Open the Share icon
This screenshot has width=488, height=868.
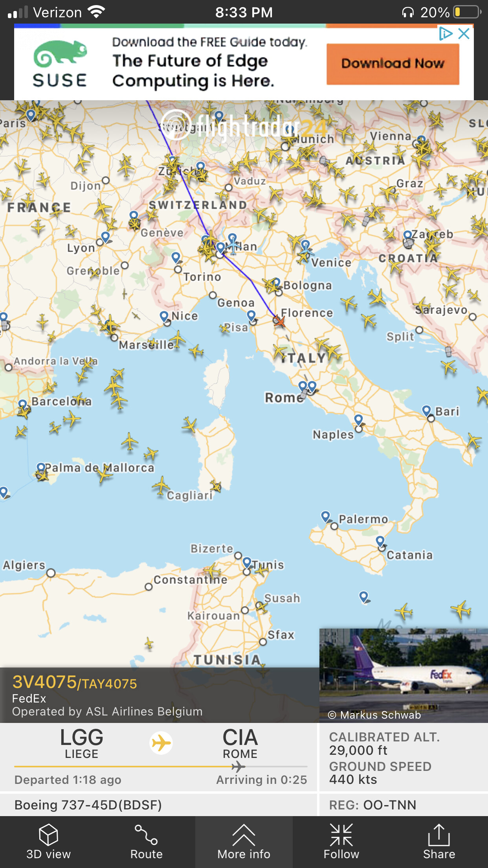439,834
